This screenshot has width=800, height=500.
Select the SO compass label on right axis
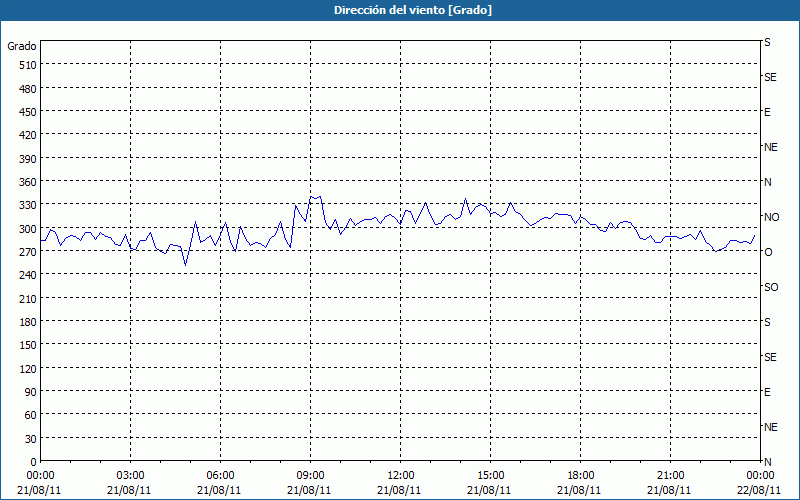pyautogui.click(x=771, y=287)
